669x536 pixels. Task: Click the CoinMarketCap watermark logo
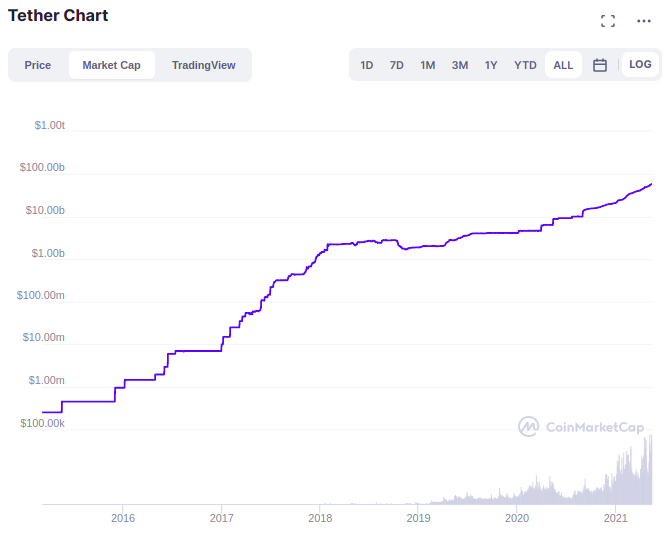(581, 427)
